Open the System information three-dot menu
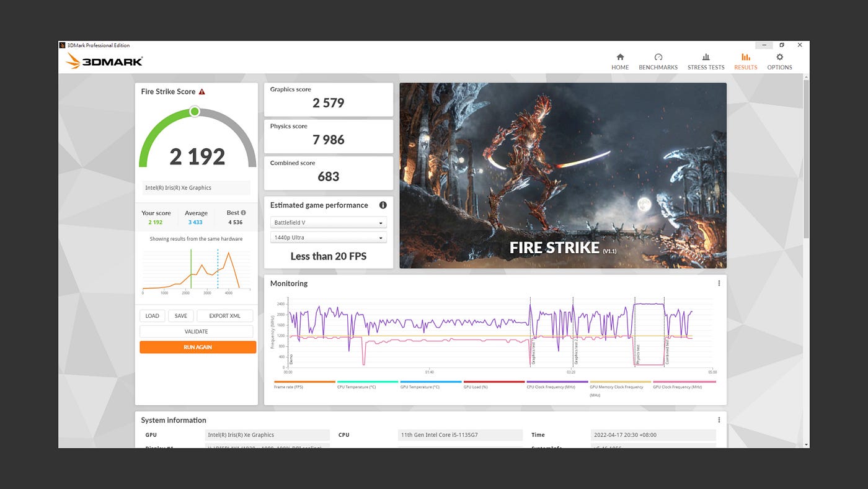 (x=719, y=420)
